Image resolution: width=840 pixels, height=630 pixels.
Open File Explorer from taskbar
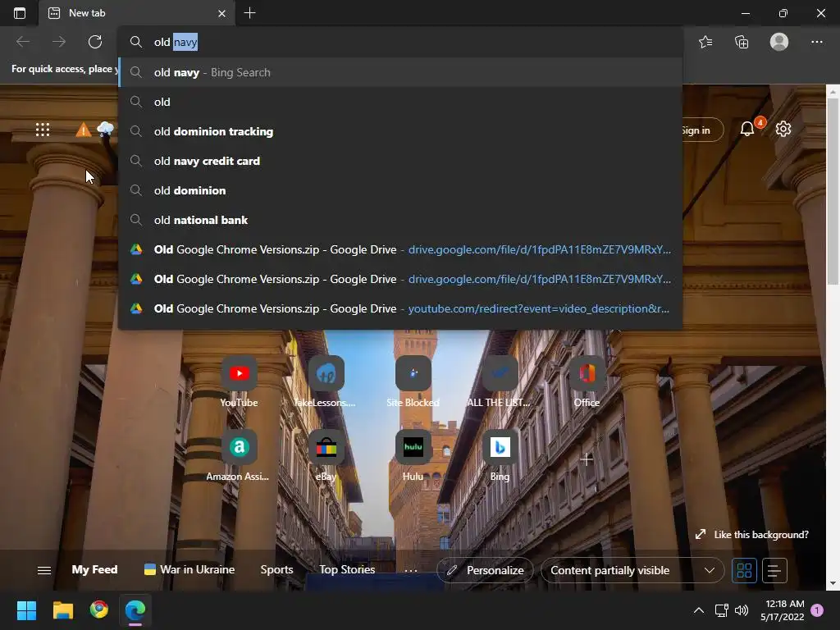tap(62, 610)
